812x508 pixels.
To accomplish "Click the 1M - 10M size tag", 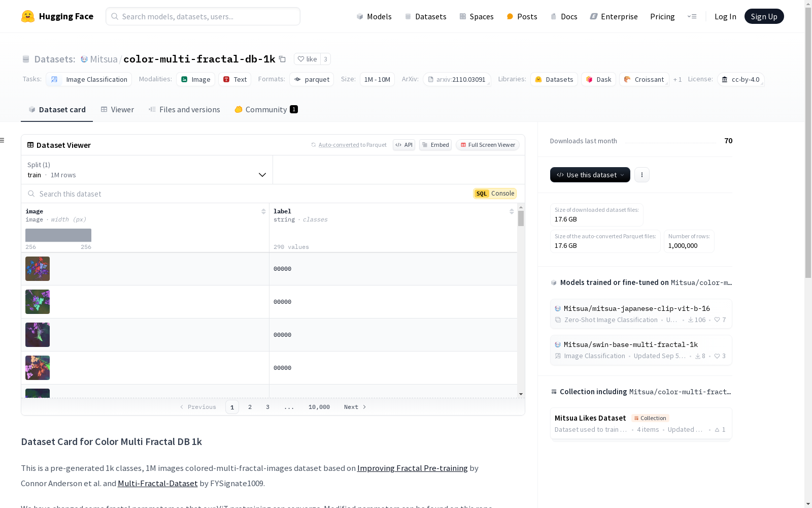I will 377,79.
